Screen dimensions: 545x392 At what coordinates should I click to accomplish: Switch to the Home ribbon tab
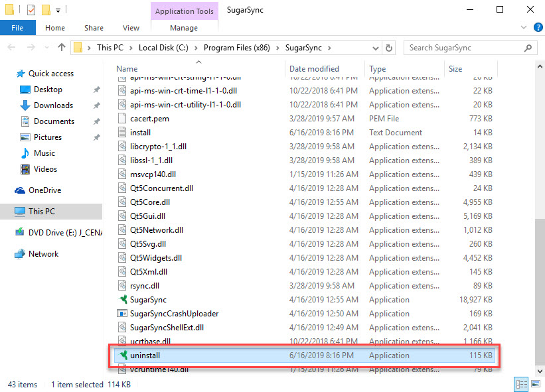tap(55, 28)
